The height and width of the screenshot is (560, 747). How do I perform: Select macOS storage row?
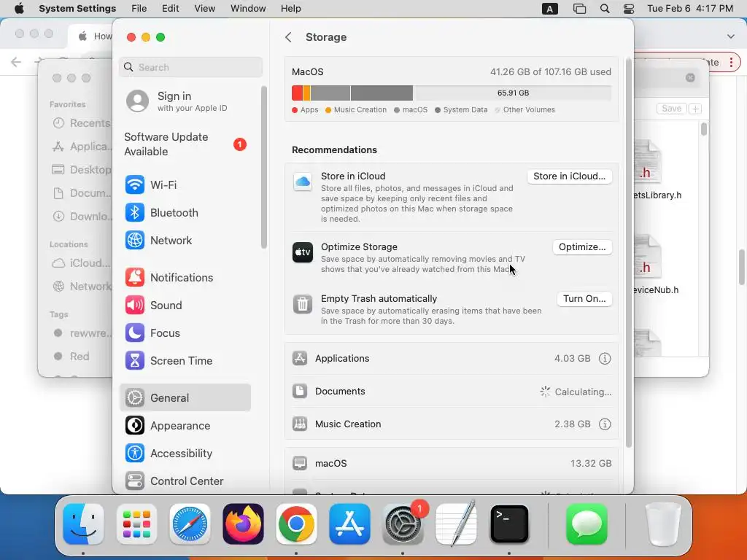[x=452, y=463]
